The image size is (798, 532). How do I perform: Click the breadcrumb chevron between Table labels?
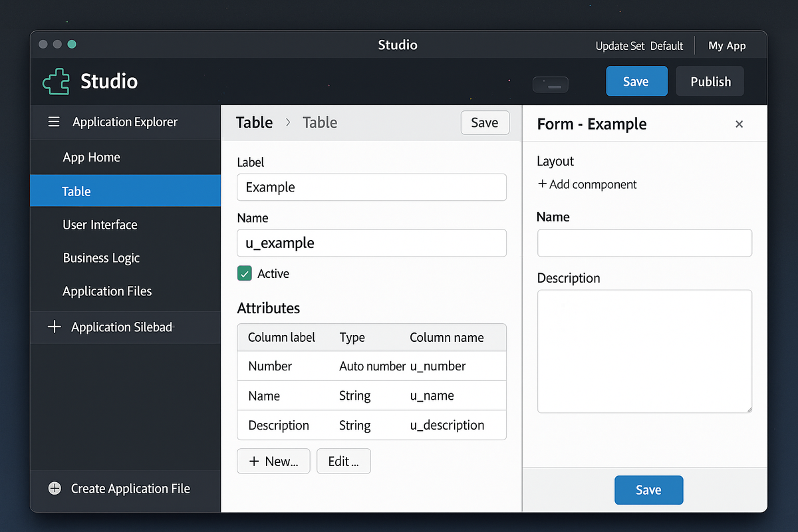click(x=288, y=122)
